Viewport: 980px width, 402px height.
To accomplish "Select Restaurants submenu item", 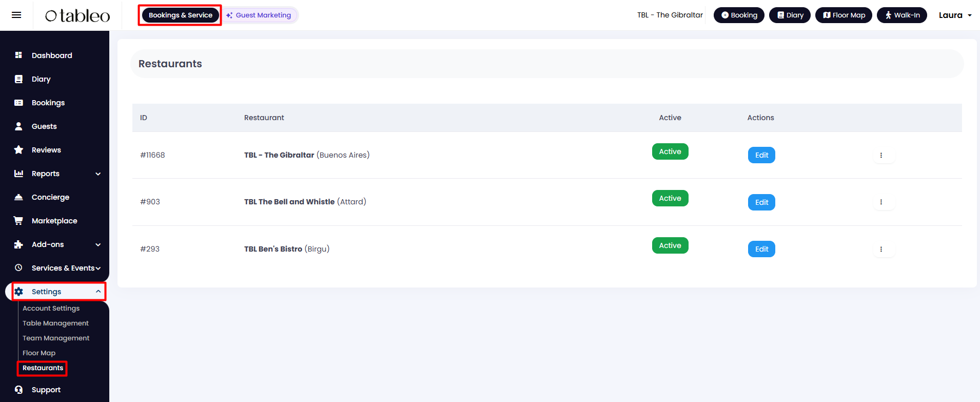I will click(43, 368).
